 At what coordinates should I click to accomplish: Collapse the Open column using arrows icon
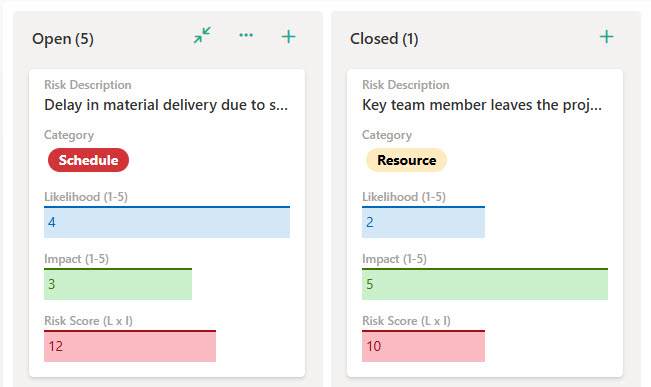202,35
